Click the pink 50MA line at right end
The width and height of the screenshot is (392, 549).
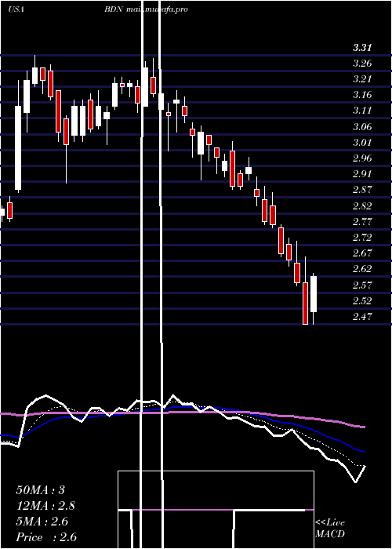(363, 427)
